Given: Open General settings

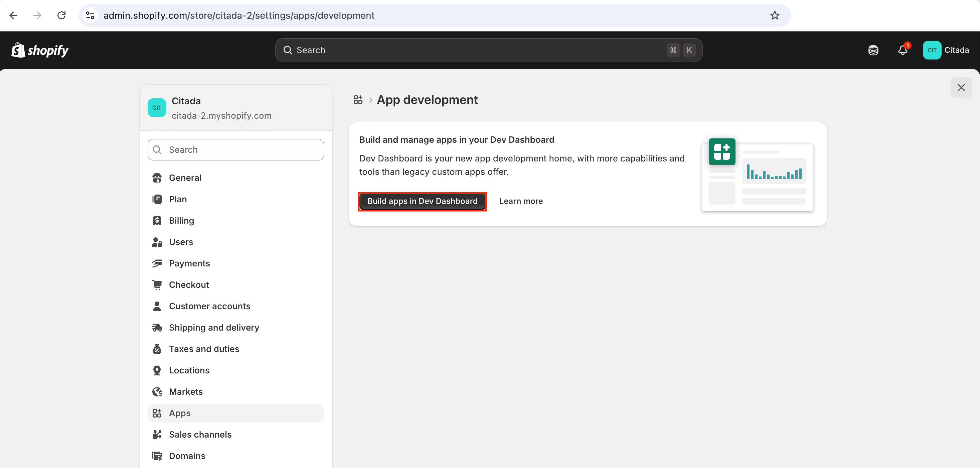Looking at the screenshot, I should 235,178.
